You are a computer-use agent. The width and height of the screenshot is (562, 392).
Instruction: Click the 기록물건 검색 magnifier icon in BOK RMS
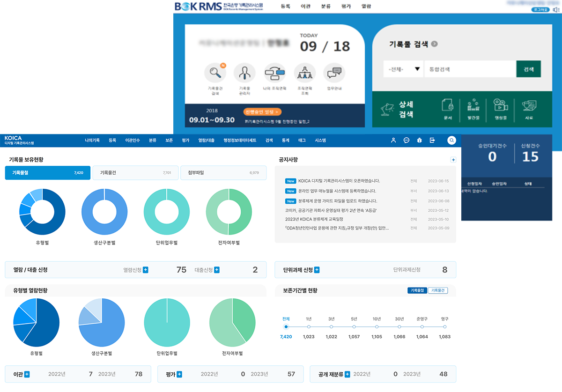coord(215,73)
